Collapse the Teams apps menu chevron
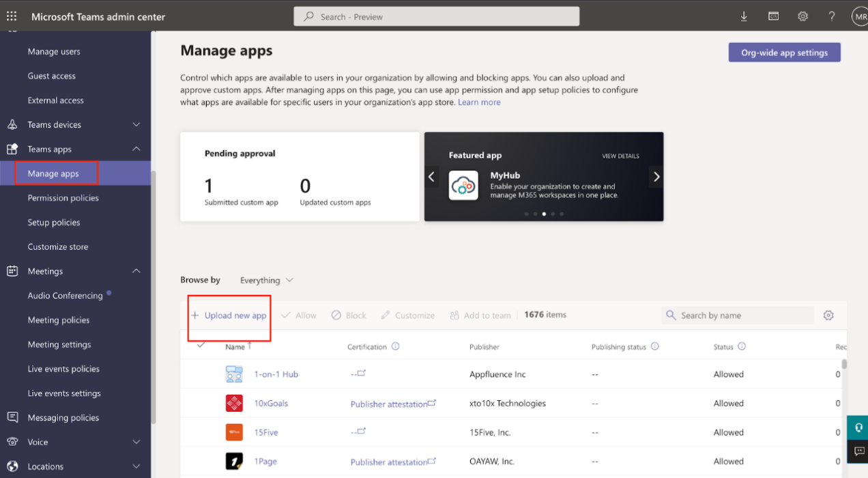Image resolution: width=868 pixels, height=478 pixels. pos(136,149)
